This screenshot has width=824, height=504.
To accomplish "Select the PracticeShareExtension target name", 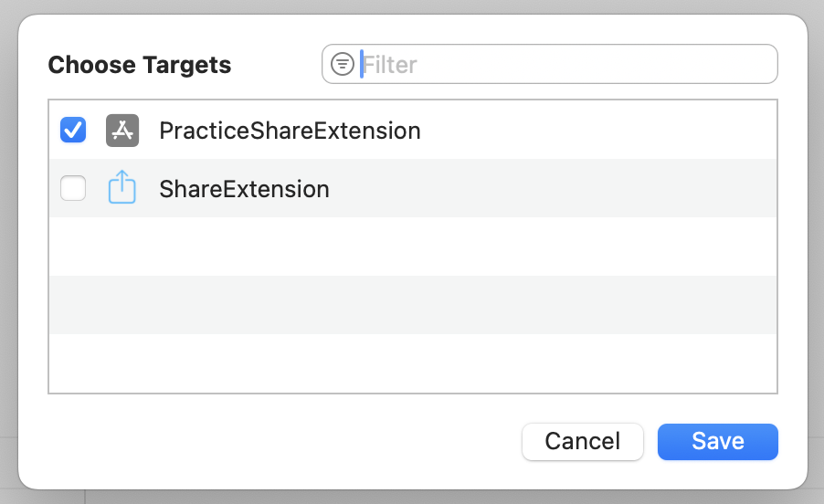I will click(290, 131).
